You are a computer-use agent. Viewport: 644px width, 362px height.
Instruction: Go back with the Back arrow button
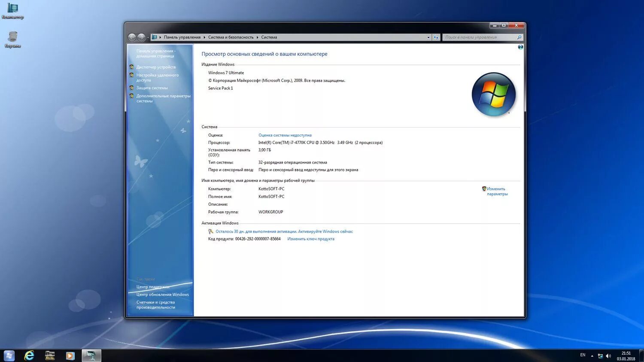[x=132, y=37]
